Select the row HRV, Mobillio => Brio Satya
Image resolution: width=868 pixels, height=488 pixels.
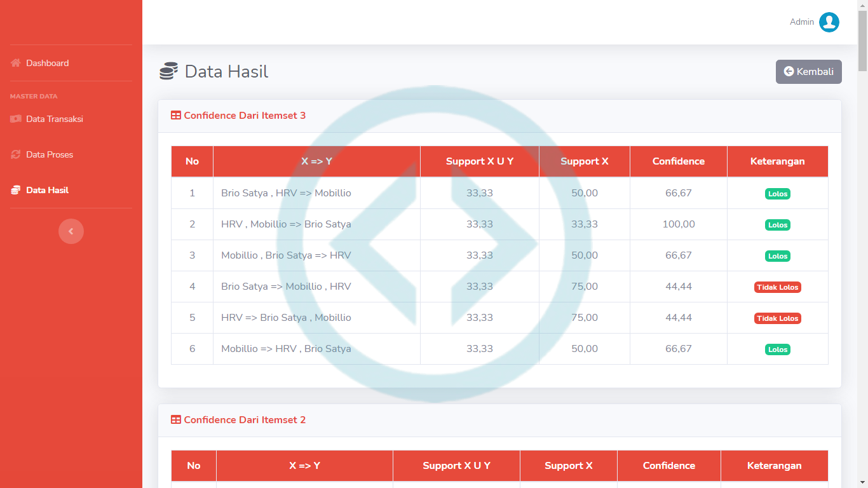(286, 224)
